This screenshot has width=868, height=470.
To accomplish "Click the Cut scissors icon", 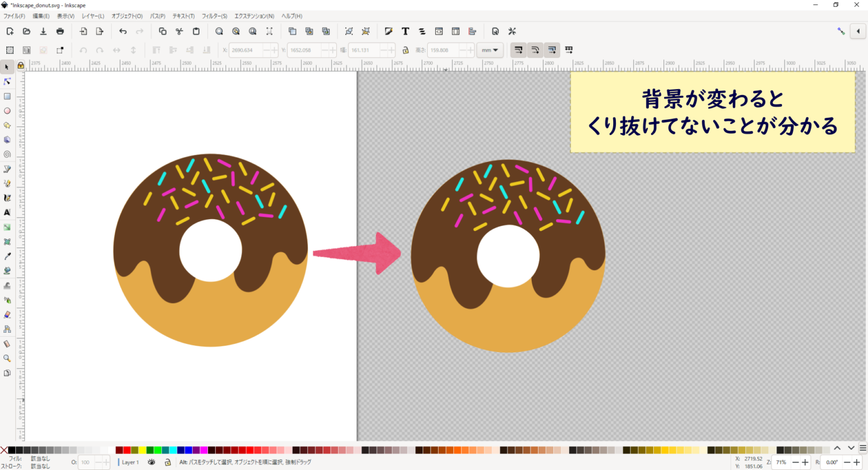I will [x=179, y=32].
